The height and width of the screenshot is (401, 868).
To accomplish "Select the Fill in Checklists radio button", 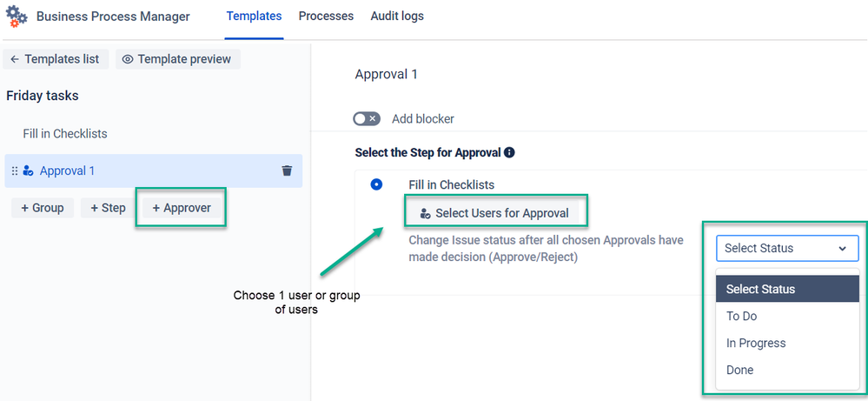I will click(376, 184).
